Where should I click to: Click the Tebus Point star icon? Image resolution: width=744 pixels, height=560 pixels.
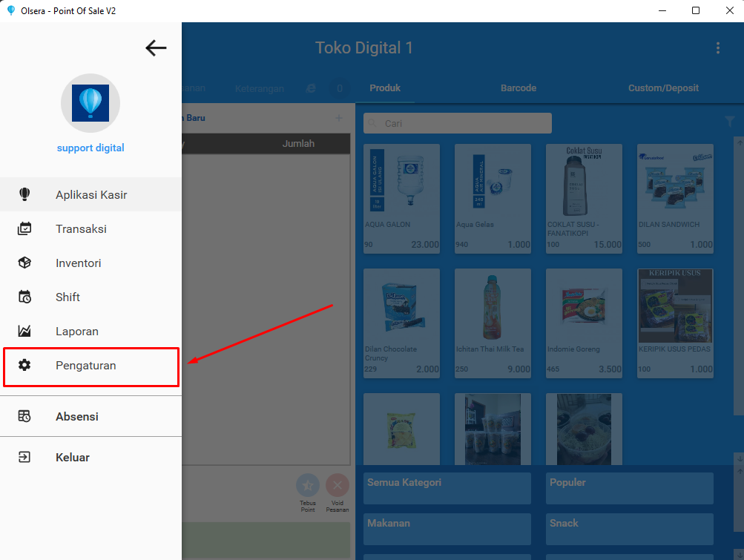coord(308,485)
